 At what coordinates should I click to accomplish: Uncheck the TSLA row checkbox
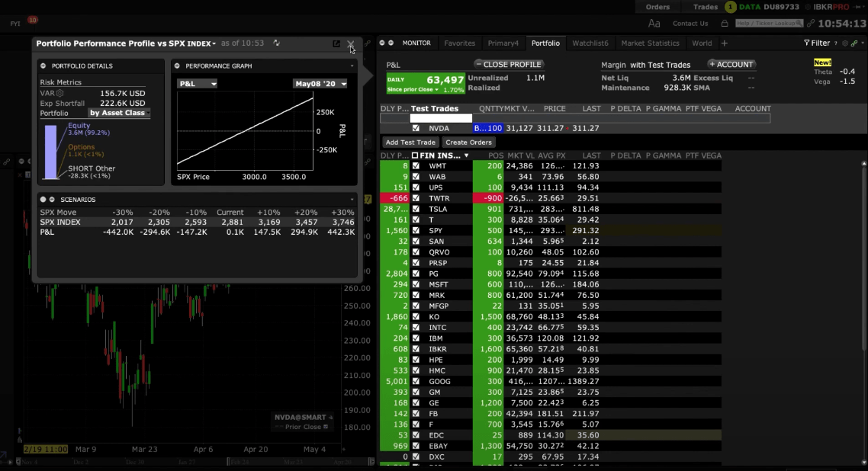click(416, 209)
